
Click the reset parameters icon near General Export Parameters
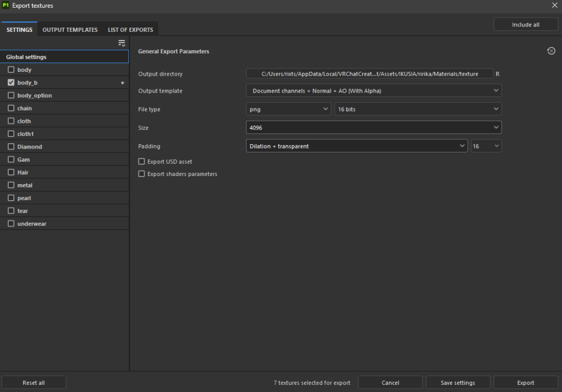pos(551,51)
